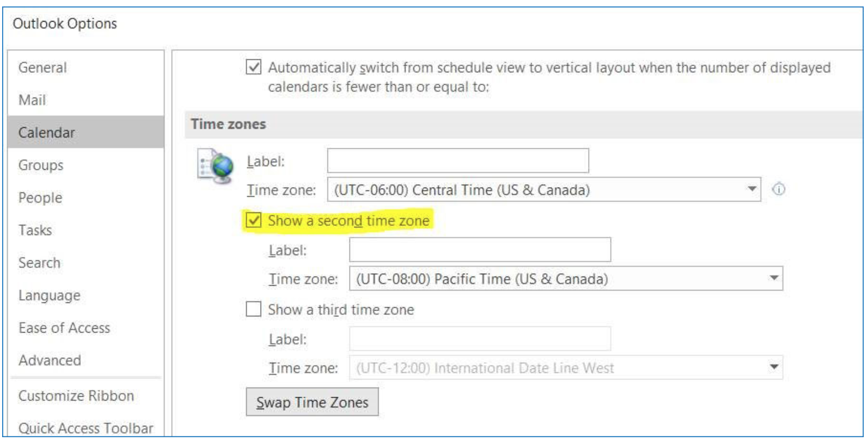This screenshot has height=442, width=868.
Task: Open Ease of Access settings
Action: [x=64, y=328]
